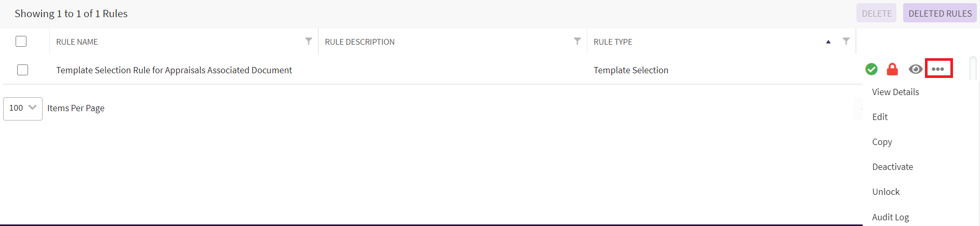Click the Template Selection Rule for Appraisals name
The height and width of the screenshot is (226, 980).
[x=174, y=70]
